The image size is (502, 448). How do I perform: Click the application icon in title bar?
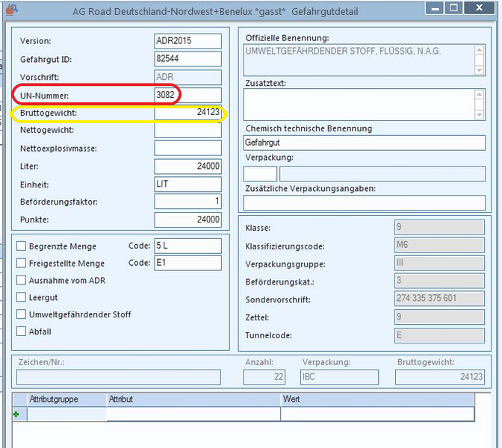click(11, 10)
